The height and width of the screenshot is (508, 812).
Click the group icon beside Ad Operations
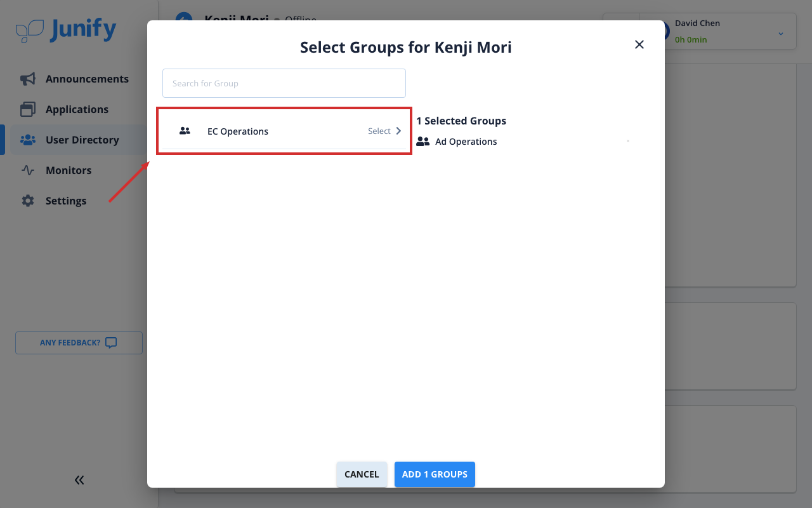[423, 142]
